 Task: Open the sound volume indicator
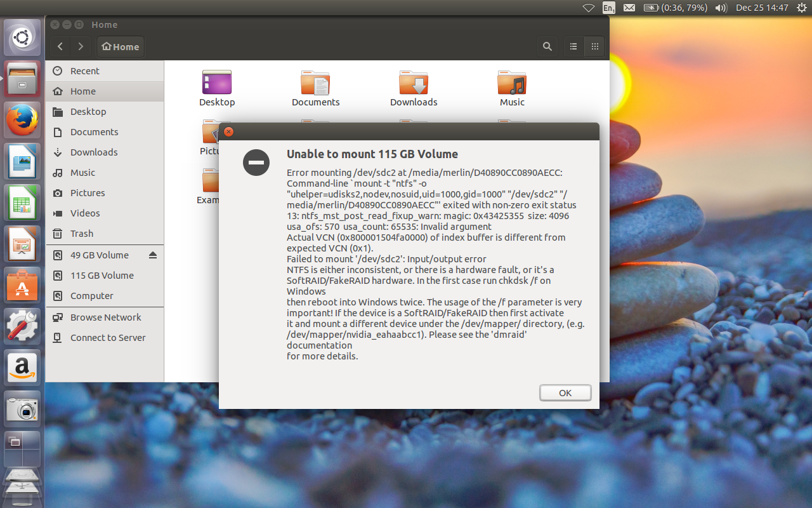point(721,8)
